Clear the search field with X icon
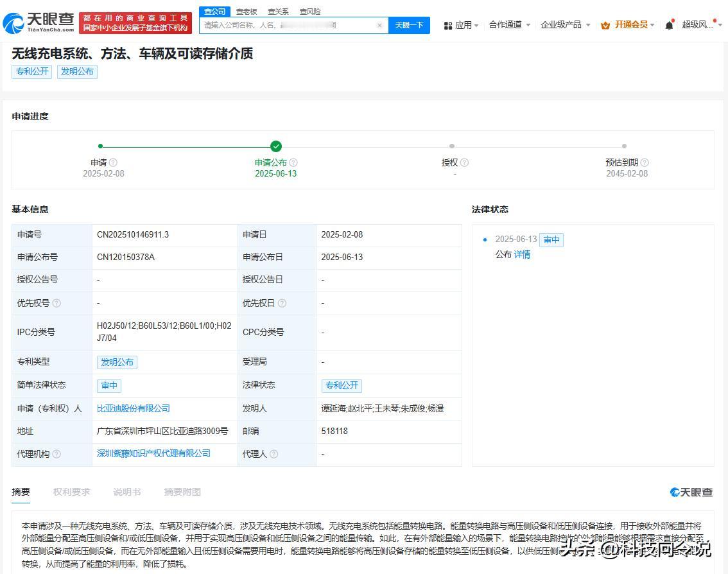 pyautogui.click(x=379, y=26)
